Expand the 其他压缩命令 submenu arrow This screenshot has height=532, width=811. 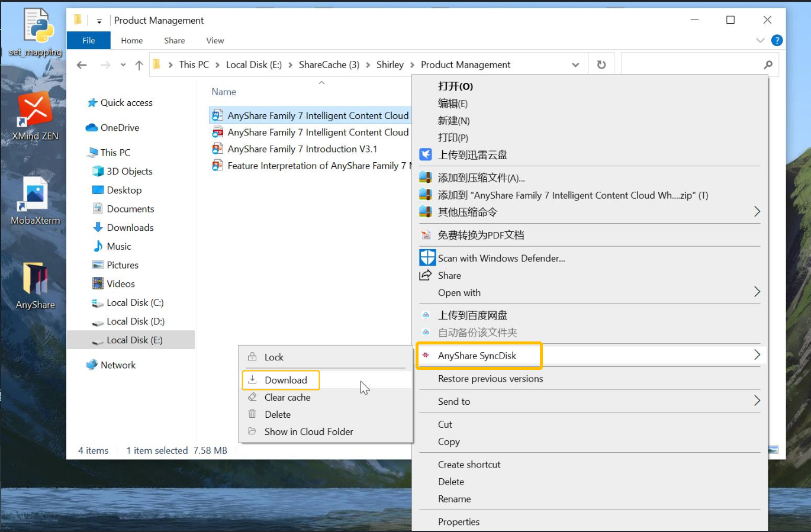pyautogui.click(x=757, y=212)
